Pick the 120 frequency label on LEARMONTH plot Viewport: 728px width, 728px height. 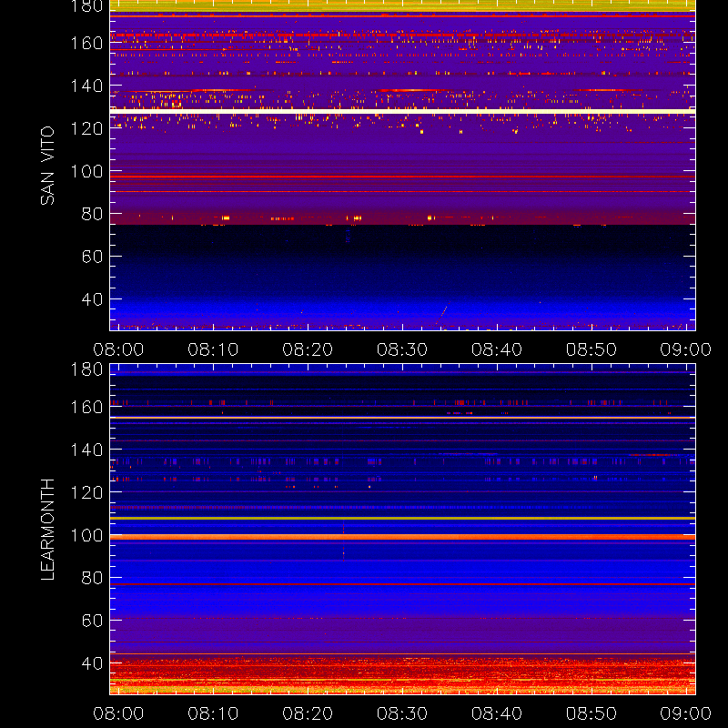pyautogui.click(x=86, y=492)
